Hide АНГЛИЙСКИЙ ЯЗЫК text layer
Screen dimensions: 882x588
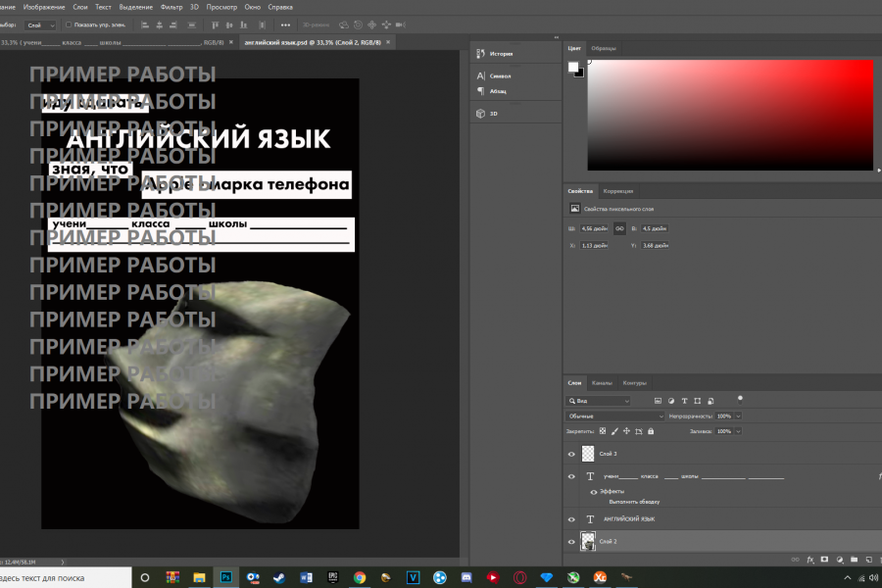point(571,519)
